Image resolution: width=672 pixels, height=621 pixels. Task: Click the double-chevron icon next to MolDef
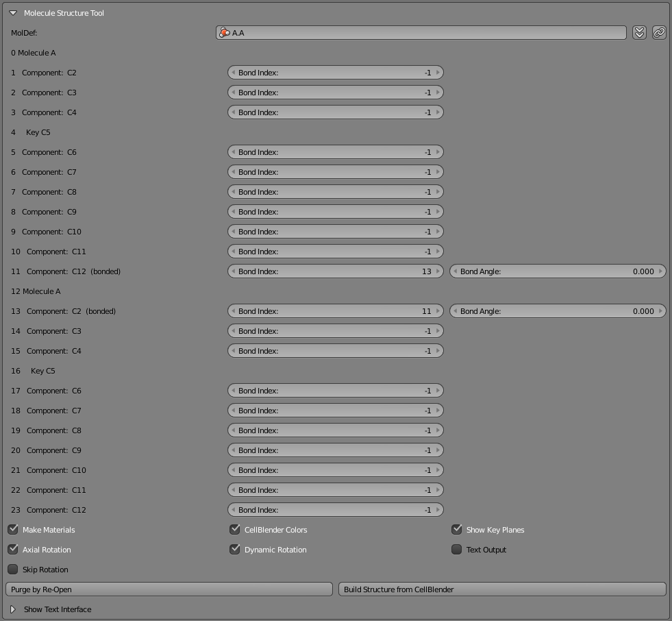(639, 33)
